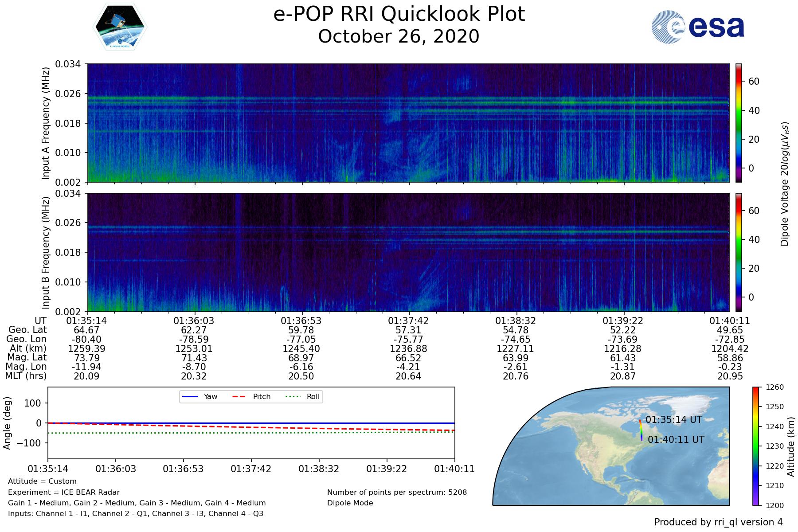
Task: Click the October 26, 2020 date subtitle
Action: click(x=399, y=37)
